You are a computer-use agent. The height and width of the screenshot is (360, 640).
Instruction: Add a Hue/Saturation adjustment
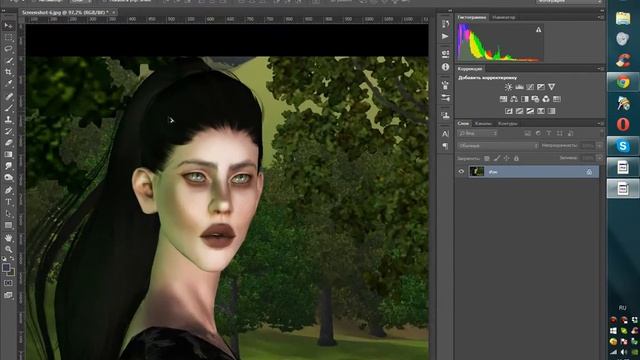tap(503, 99)
